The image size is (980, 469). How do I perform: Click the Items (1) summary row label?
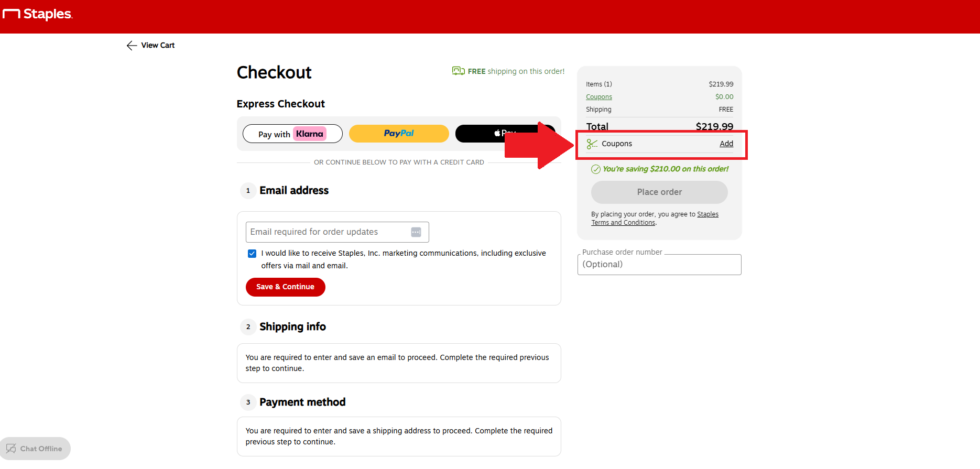[x=599, y=84]
